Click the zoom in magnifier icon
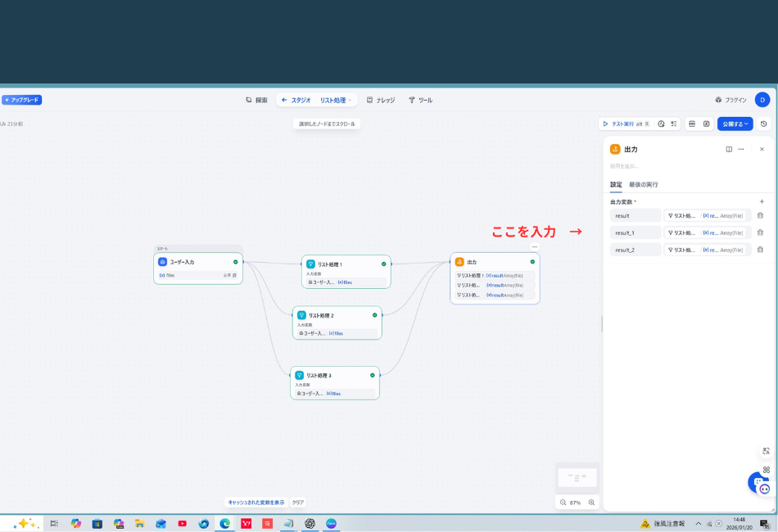 pyautogui.click(x=591, y=503)
